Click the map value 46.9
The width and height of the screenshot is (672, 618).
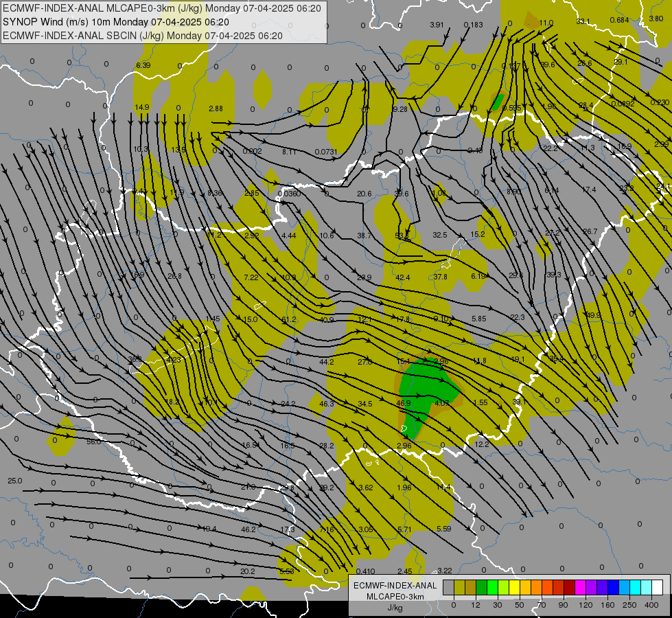(x=404, y=403)
